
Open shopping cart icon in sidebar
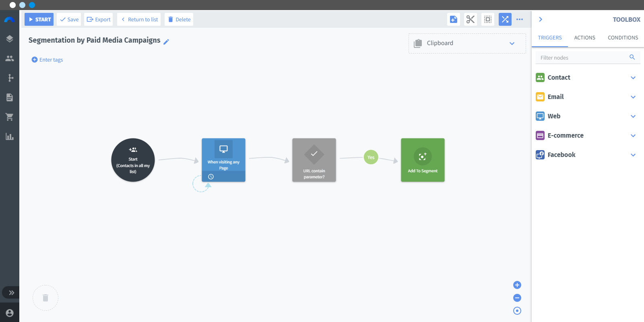click(x=10, y=117)
